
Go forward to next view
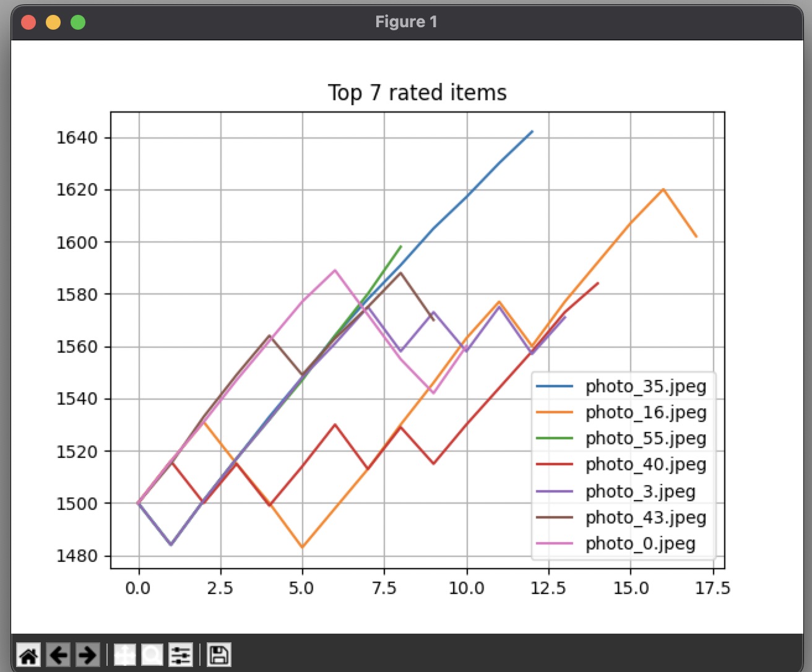click(x=87, y=655)
